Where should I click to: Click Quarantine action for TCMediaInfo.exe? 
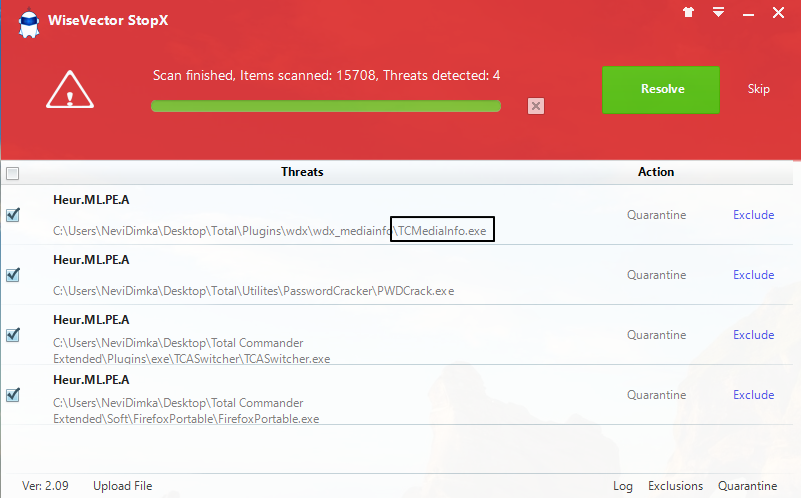(656, 215)
